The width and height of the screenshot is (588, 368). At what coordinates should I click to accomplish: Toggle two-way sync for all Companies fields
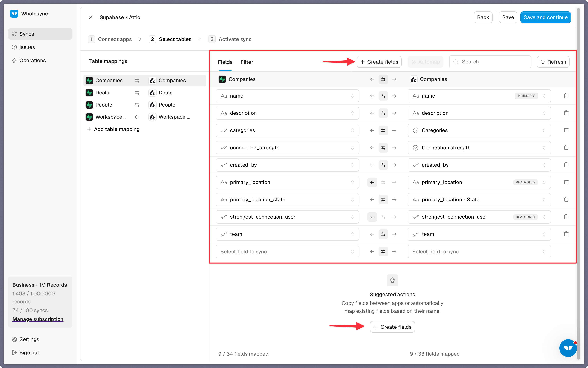click(383, 79)
